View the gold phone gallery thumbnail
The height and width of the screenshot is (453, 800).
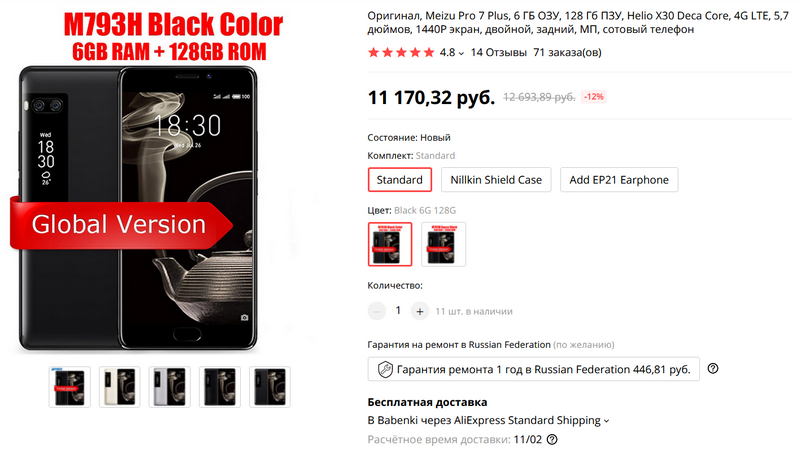pyautogui.click(x=119, y=387)
